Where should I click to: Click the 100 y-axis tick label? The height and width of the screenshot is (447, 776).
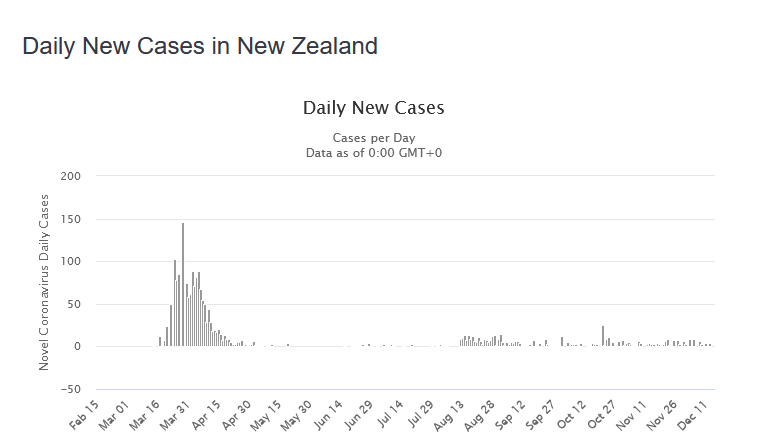[71, 262]
